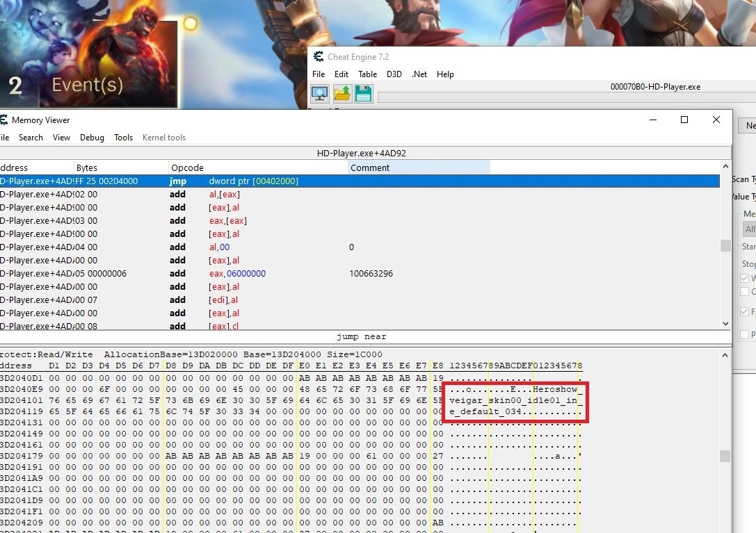Open the Search menu in Memory Viewer
This screenshot has height=533, width=756.
(31, 138)
